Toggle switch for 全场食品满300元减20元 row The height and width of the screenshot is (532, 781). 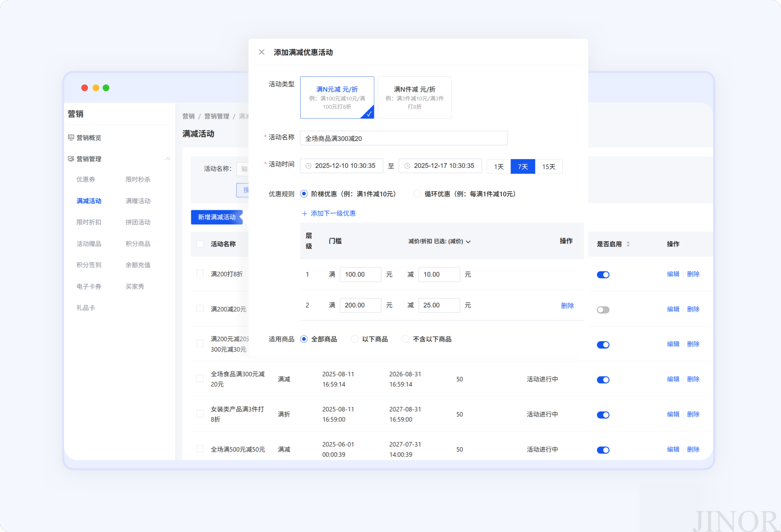(x=603, y=380)
